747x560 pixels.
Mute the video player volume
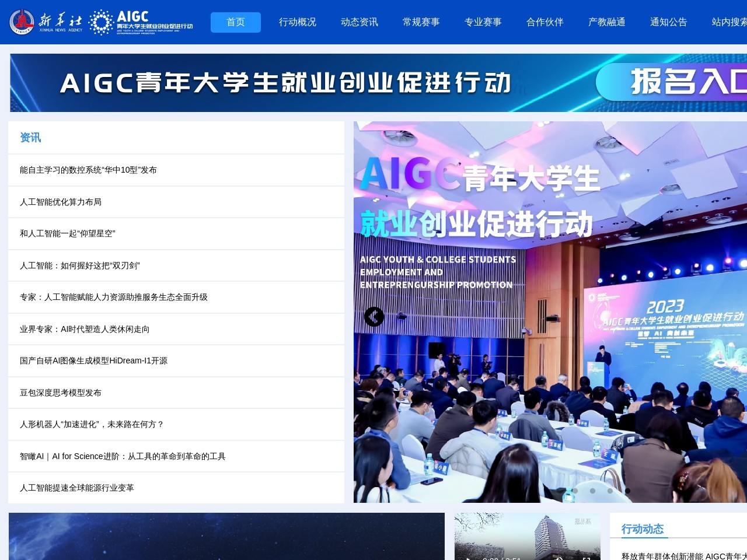560,558
